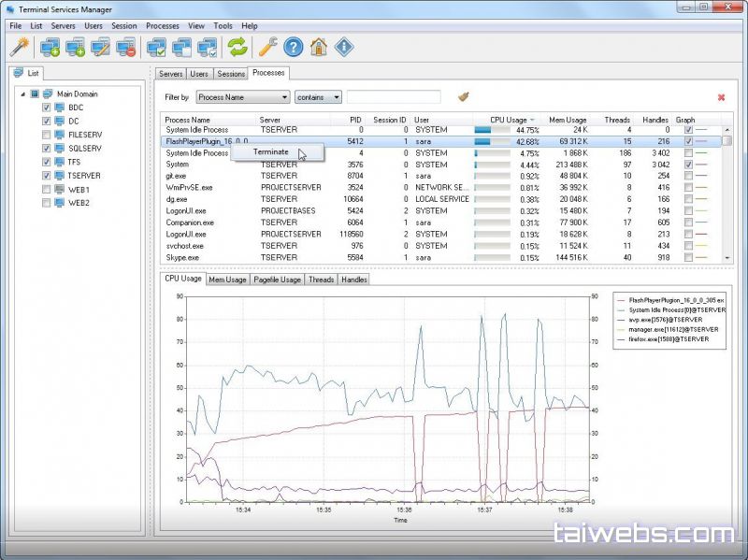This screenshot has width=748, height=560.
Task: Click the green refresh arrows icon
Action: [237, 47]
